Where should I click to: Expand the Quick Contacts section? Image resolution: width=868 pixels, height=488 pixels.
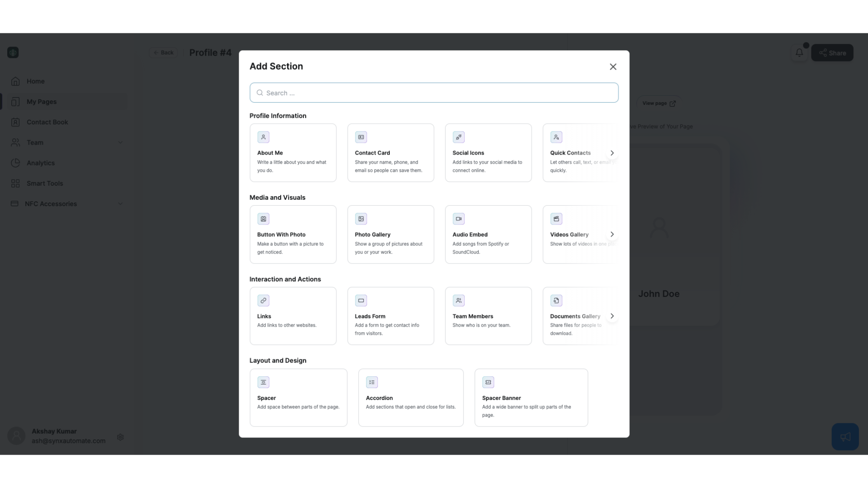(x=611, y=153)
